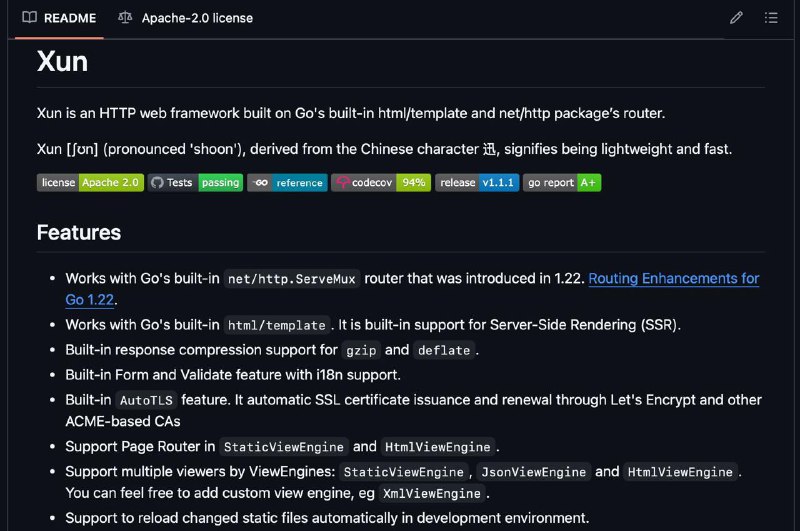The image size is (800, 531).
Task: Open the Go reference badge
Action: (287, 183)
